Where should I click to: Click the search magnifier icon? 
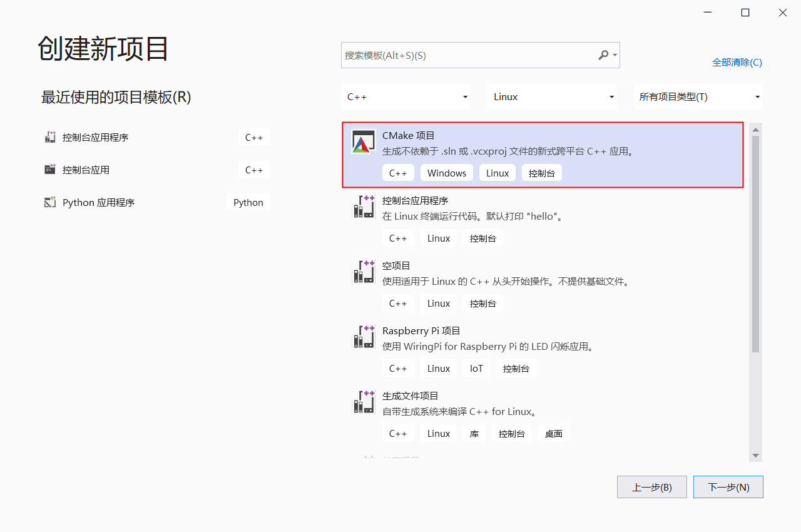603,55
